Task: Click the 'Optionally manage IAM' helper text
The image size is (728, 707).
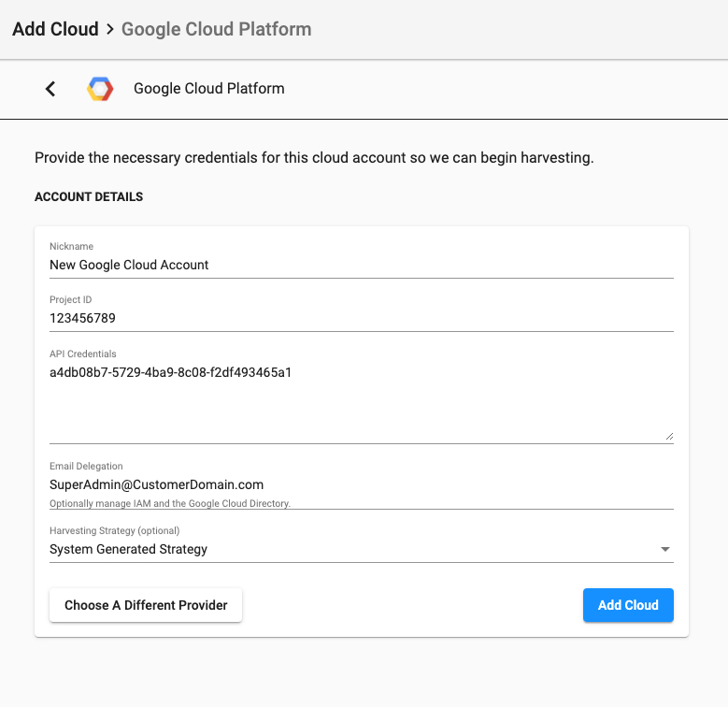Action: [x=170, y=503]
